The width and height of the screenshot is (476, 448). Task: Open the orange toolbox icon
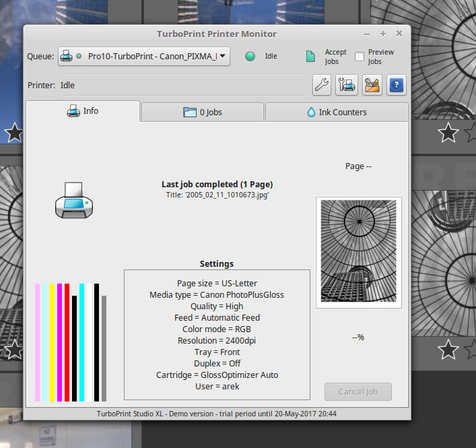click(372, 85)
